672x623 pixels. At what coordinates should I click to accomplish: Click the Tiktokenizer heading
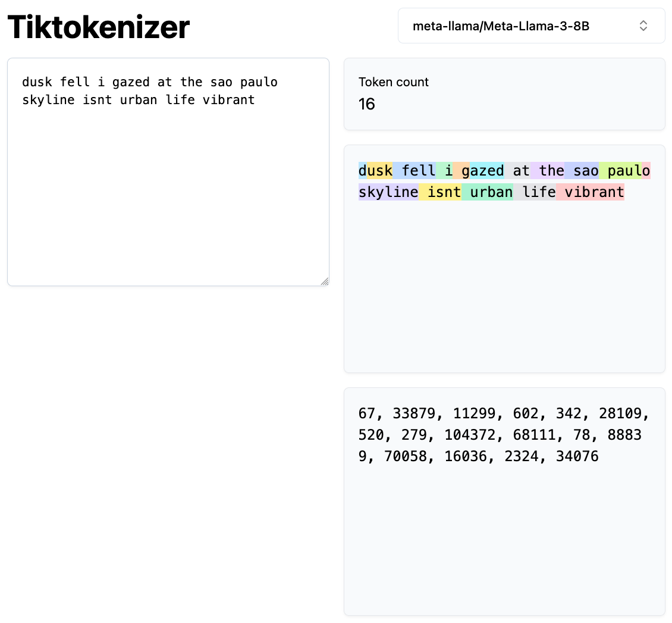point(99,27)
